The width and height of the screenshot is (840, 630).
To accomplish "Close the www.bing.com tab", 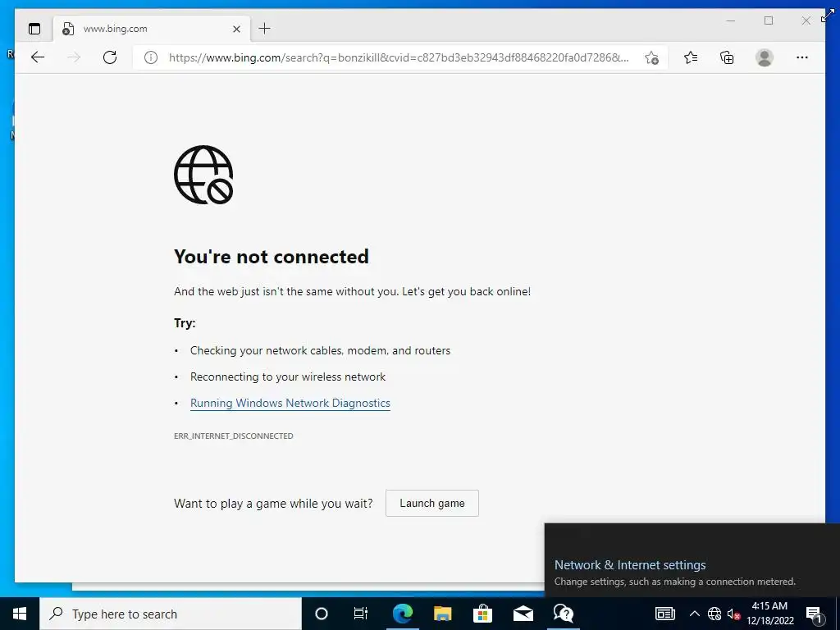I will [236, 29].
